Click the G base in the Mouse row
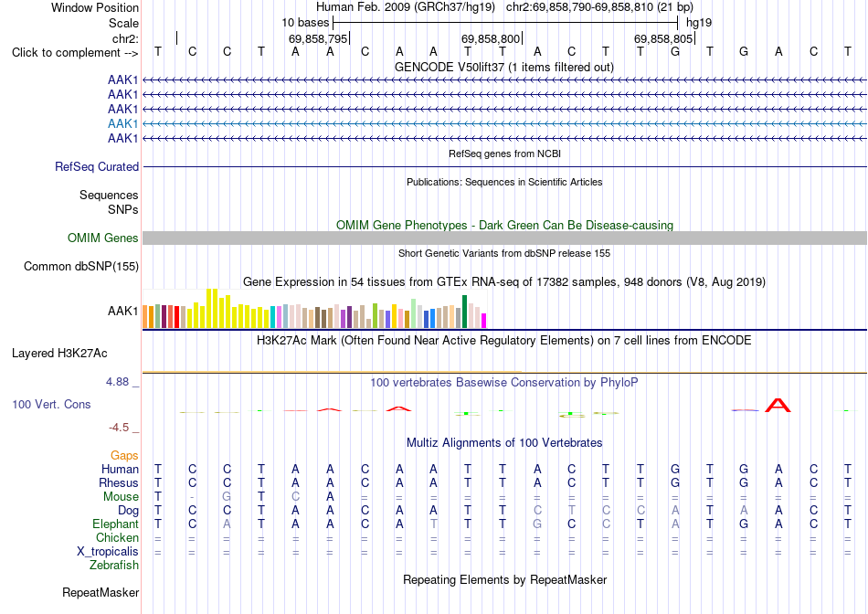The width and height of the screenshot is (868, 614). (227, 497)
